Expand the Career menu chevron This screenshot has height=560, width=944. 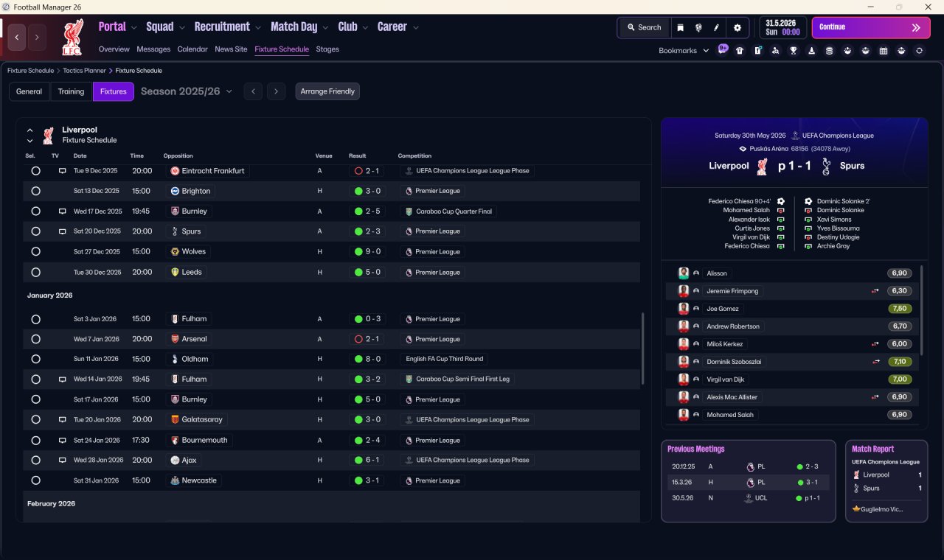(415, 28)
